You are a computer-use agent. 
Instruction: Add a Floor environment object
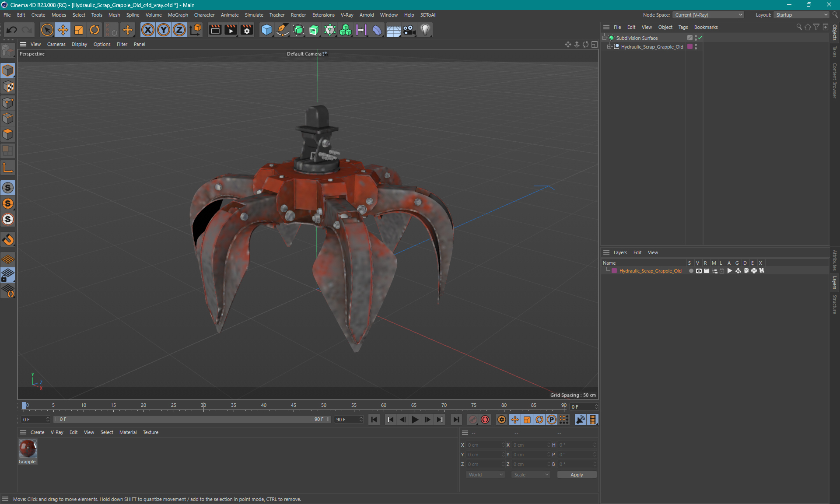[x=393, y=30]
